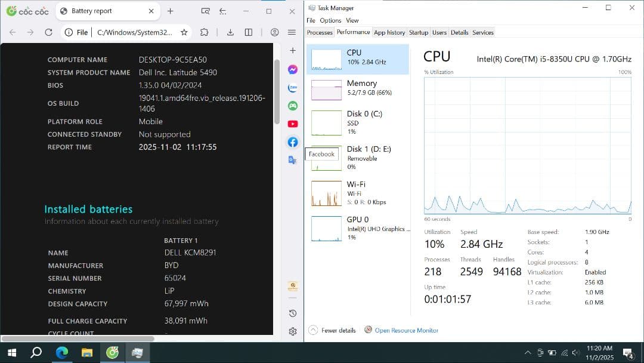Open a new browser tab
The width and height of the screenshot is (644, 363).
171,11
